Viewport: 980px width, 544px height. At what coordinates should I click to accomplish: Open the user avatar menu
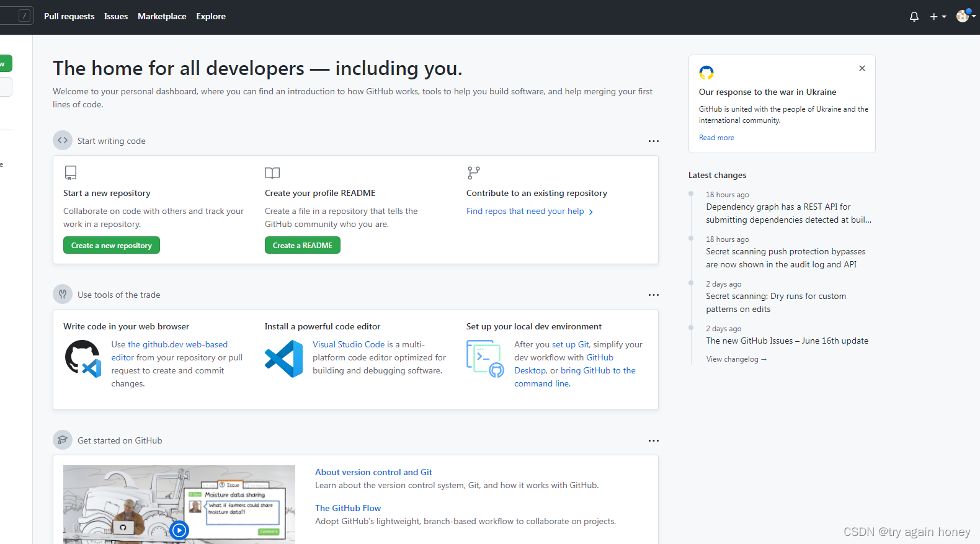tap(966, 16)
